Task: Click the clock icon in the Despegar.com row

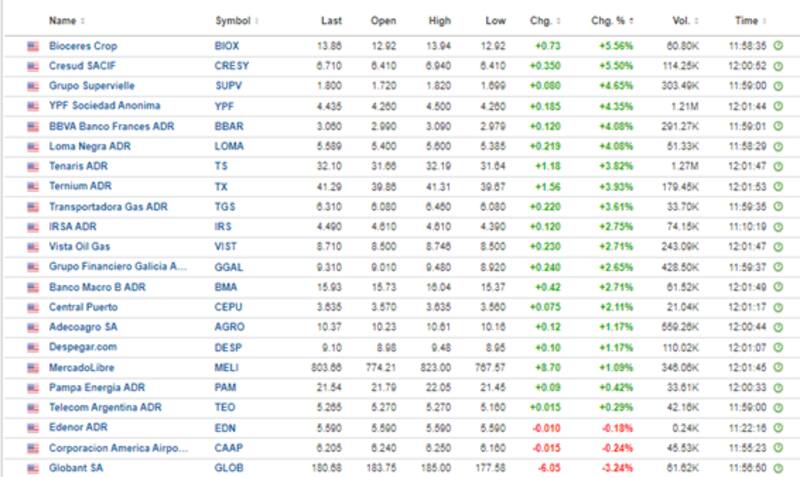Action: point(780,347)
